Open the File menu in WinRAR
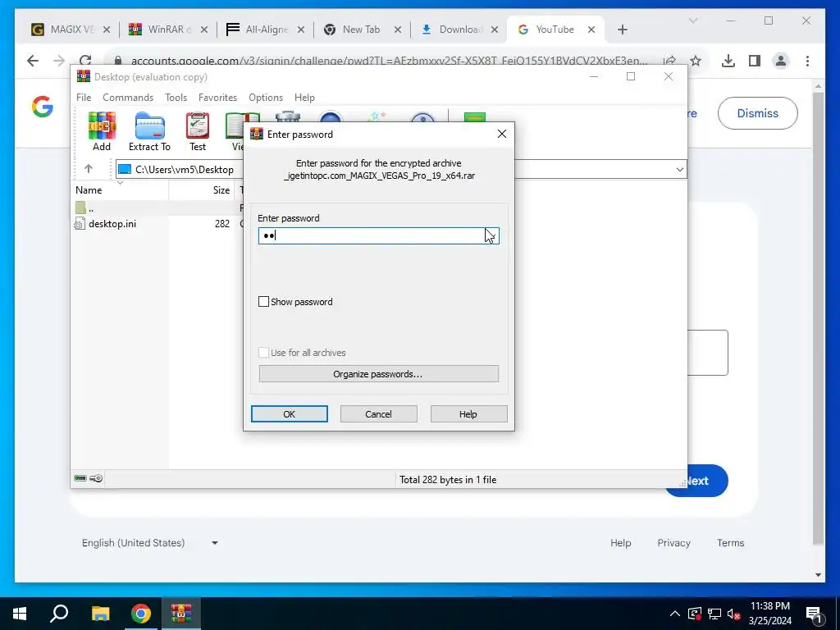 coord(84,98)
